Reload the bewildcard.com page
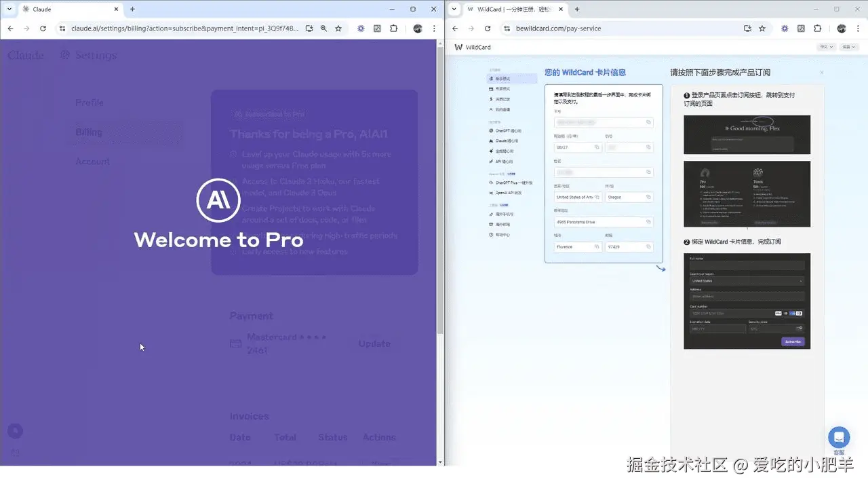This screenshot has height=488, width=868. tap(488, 29)
